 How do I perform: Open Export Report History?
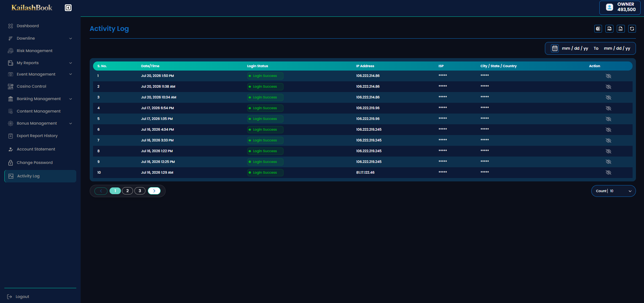tap(37, 136)
